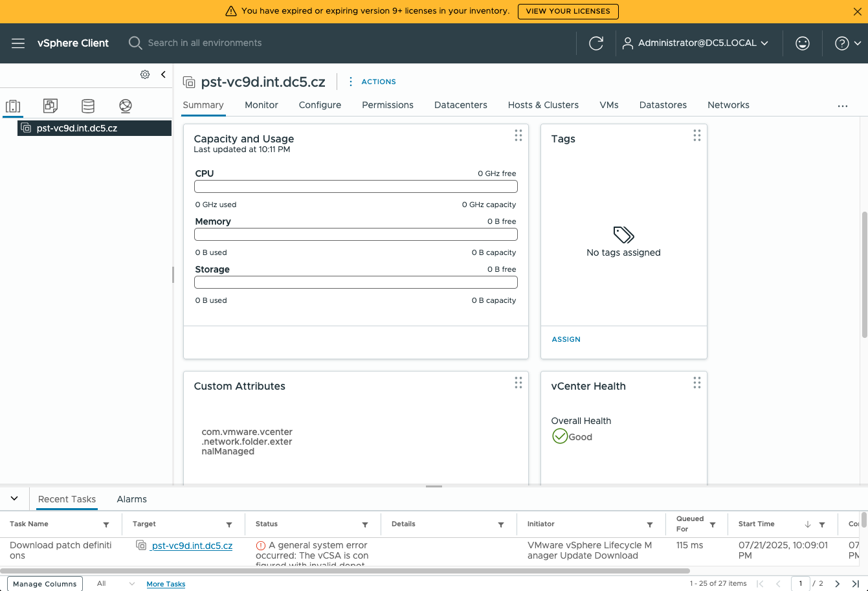Click the search field in header
Screen dimensions: 868x591
pos(205,43)
